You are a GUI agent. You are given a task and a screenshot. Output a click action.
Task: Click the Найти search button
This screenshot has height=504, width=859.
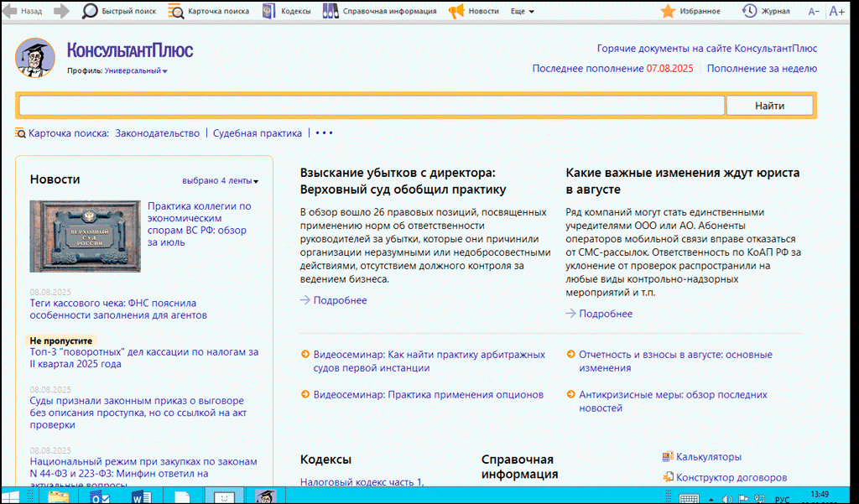pyautogui.click(x=769, y=106)
